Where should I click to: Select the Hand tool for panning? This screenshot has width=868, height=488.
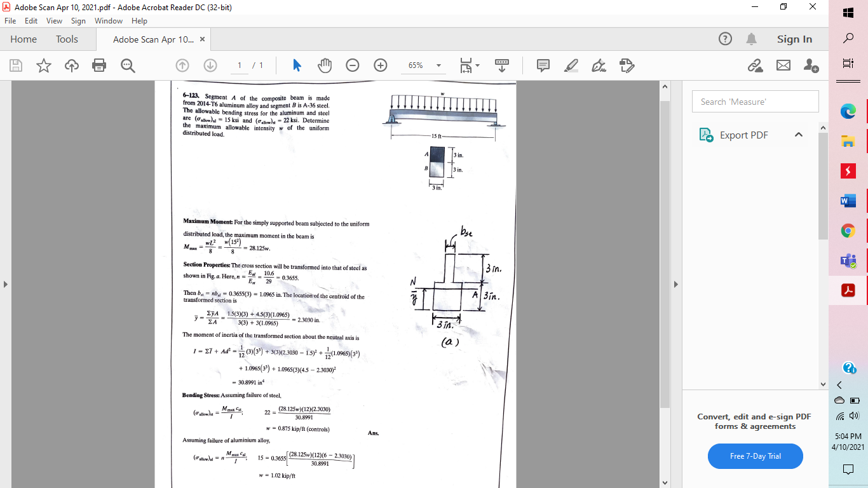[325, 65]
